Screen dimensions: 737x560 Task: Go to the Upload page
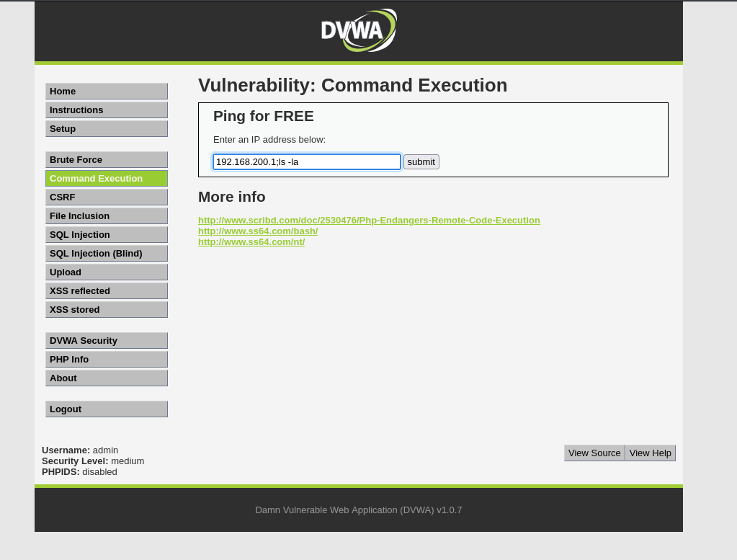click(107, 272)
